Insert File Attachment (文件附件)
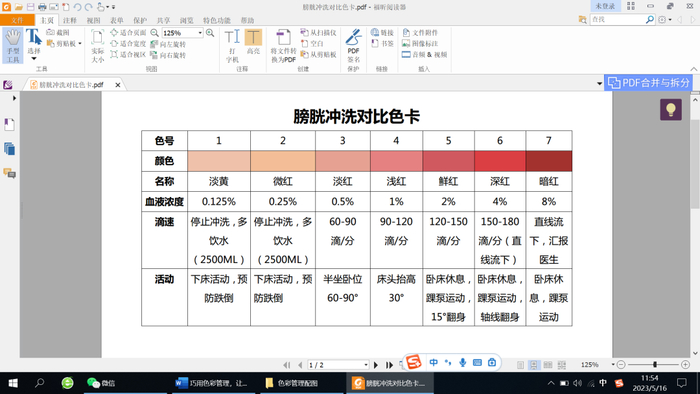This screenshot has height=394, width=700. (x=420, y=33)
